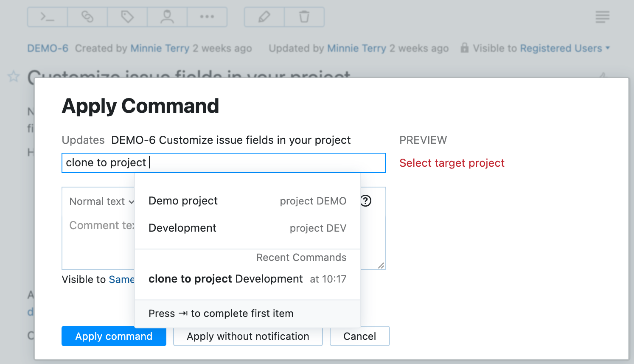The height and width of the screenshot is (364, 634).
Task: Add a tag using the tag icon
Action: pos(126,17)
